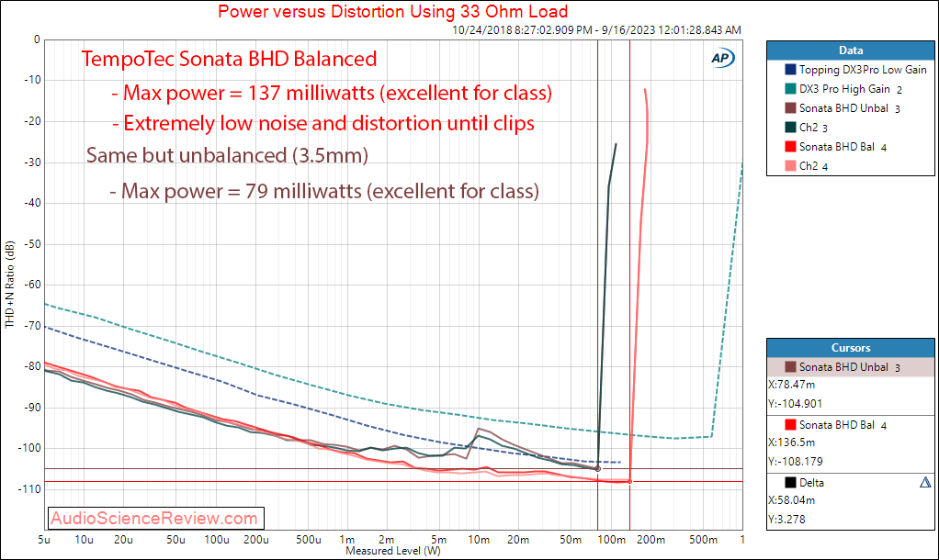Select the Cursors panel header
The height and width of the screenshot is (560, 939).
[x=851, y=348]
